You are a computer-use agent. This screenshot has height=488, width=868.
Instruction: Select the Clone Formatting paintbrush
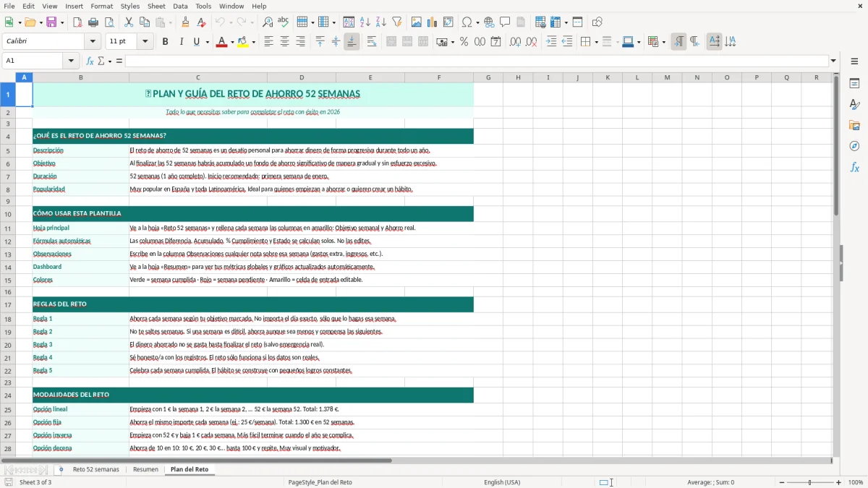pos(185,22)
